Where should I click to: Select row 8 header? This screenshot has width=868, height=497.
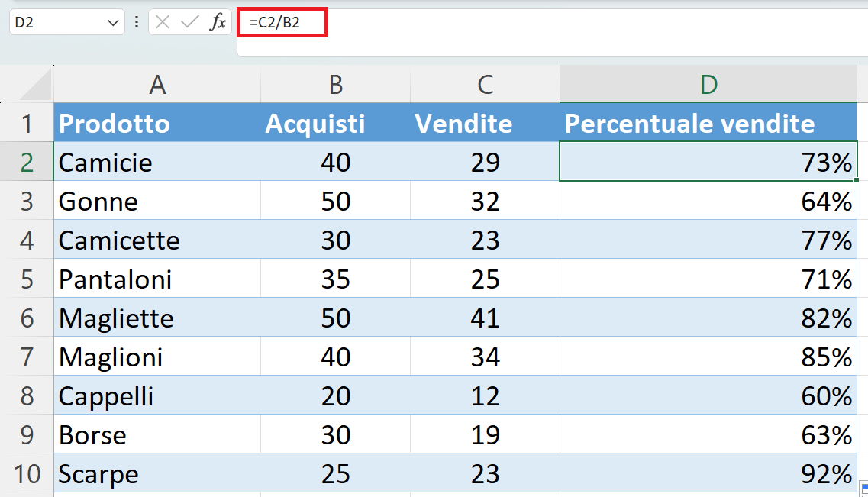[27, 395]
